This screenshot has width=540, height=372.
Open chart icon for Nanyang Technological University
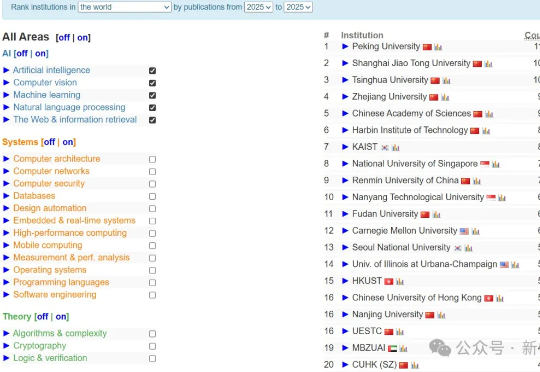point(502,198)
